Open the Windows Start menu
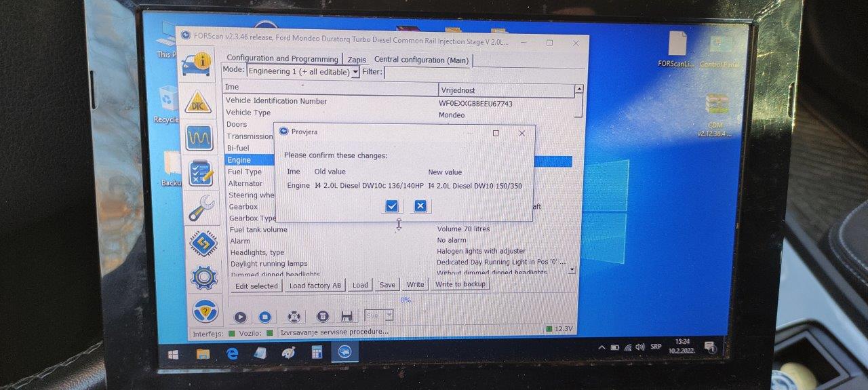The height and width of the screenshot is (390, 868). pos(173,354)
